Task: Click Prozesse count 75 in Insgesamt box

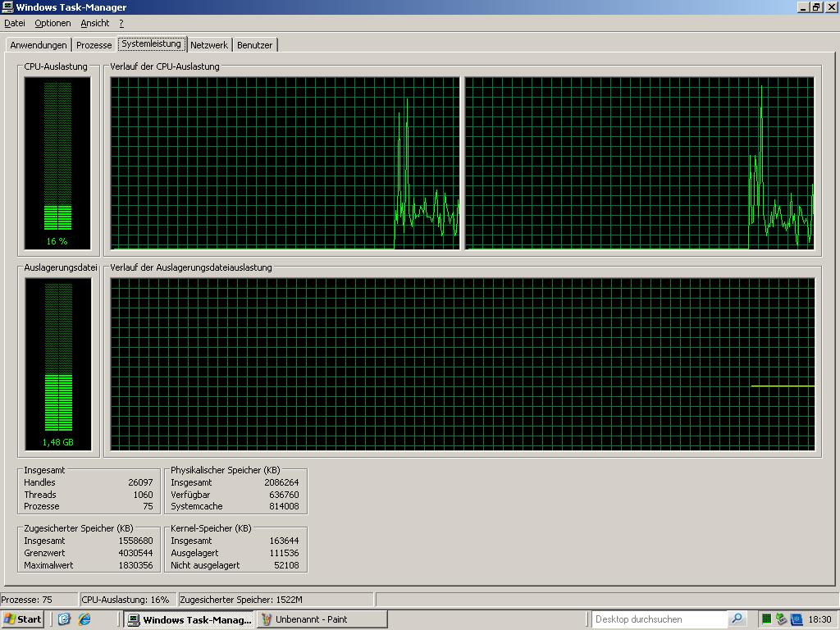Action: point(148,506)
